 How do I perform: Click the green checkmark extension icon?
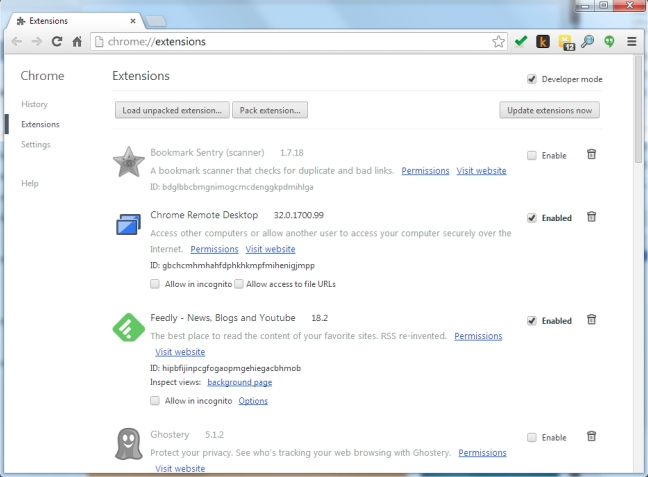[521, 41]
